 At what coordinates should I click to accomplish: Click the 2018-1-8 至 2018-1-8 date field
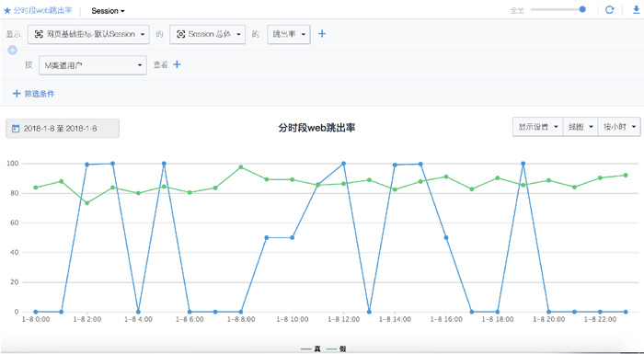click(63, 129)
